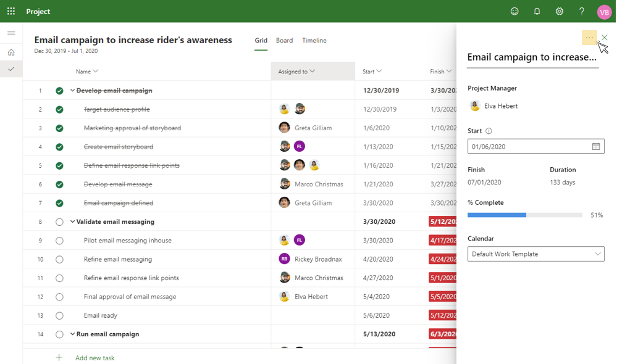617x364 pixels.
Task: Click Greta Gilliam avatar in row 7
Action: pyautogui.click(x=285, y=202)
